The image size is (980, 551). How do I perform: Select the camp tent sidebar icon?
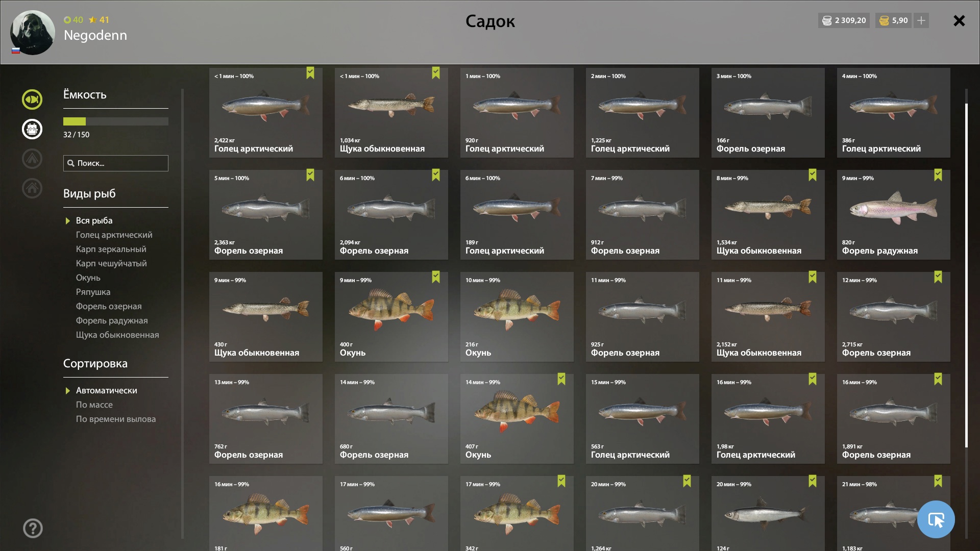click(32, 159)
